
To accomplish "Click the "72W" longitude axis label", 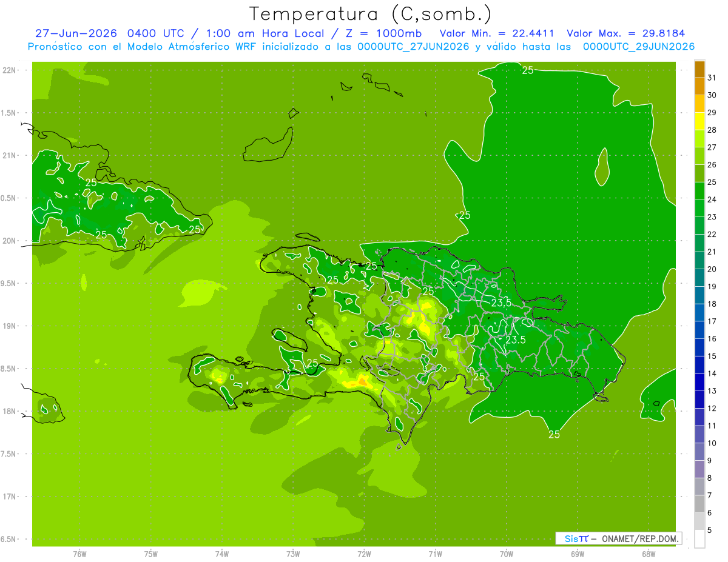I will (364, 554).
